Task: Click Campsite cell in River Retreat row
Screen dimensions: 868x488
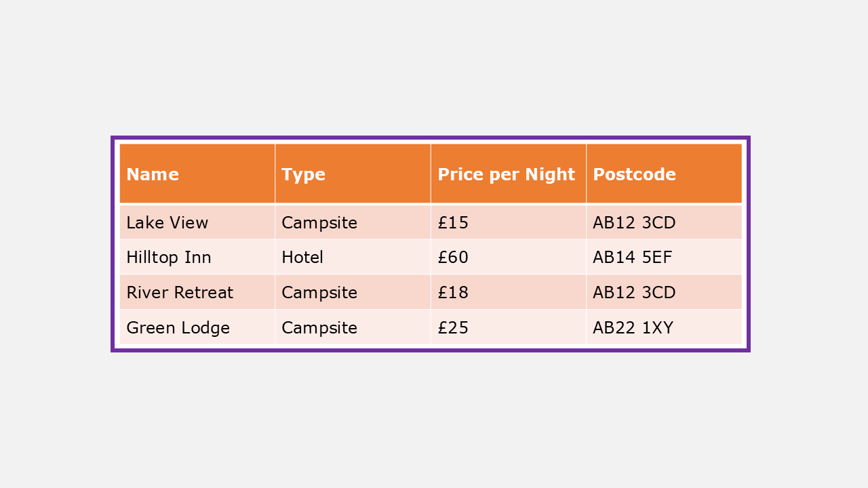Action: tap(353, 293)
